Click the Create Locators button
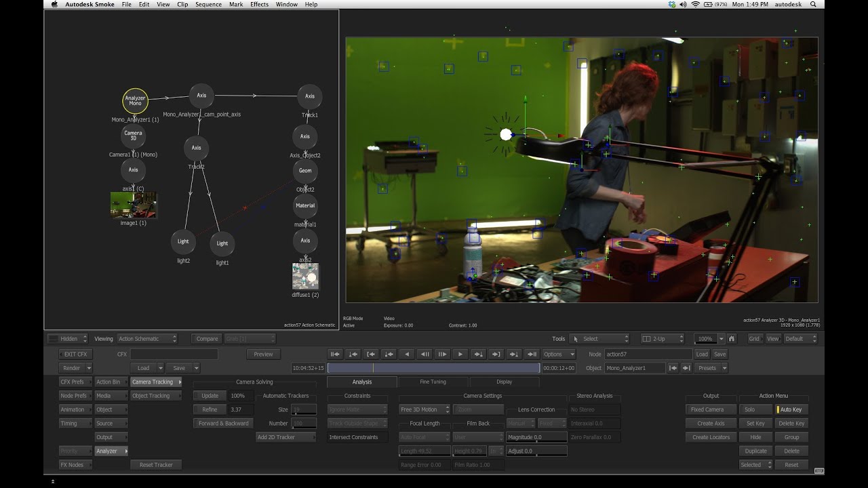868x488 pixels. pyautogui.click(x=711, y=437)
